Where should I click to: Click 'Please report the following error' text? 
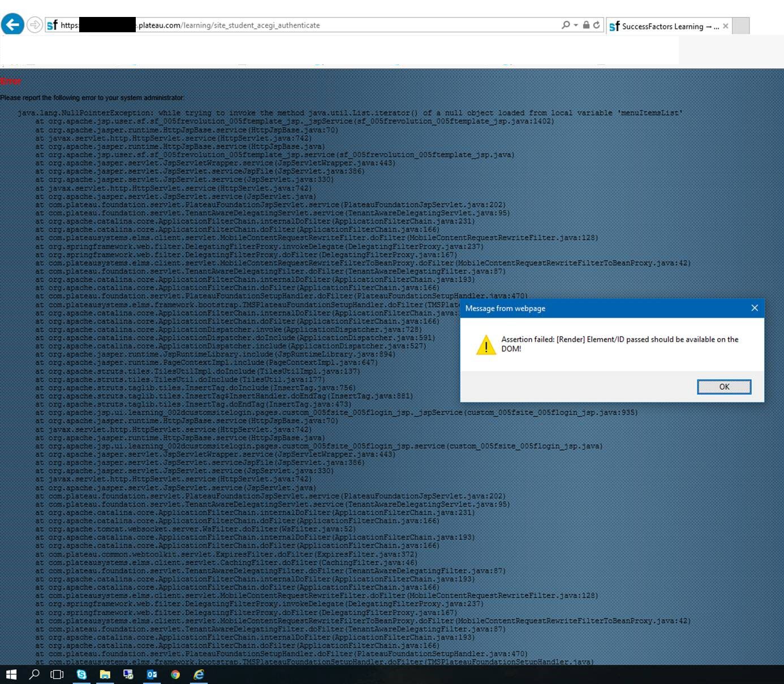pos(92,98)
